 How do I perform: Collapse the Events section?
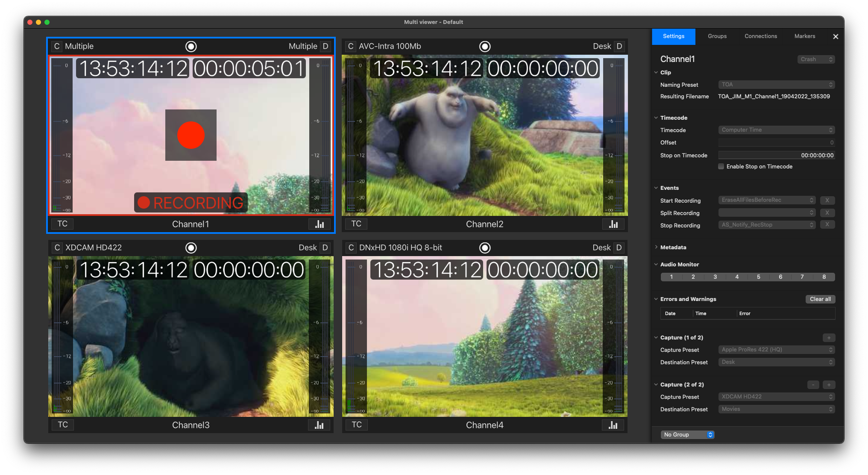(x=656, y=188)
